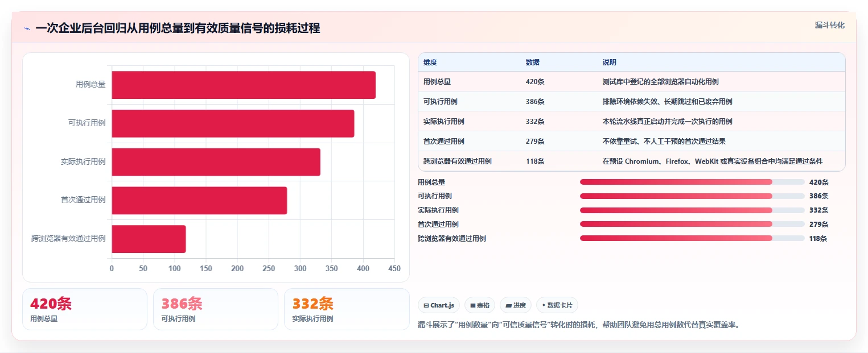The image size is (868, 353).
Task: Select the Chart.js tag chip
Action: click(439, 305)
